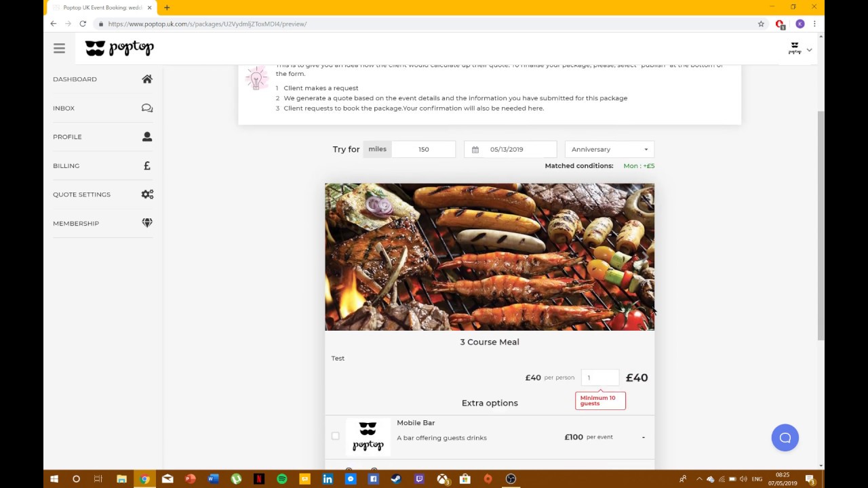Screen dimensions: 868x488
Task: Click the 'Mobile Bar' option name
Action: point(416,423)
